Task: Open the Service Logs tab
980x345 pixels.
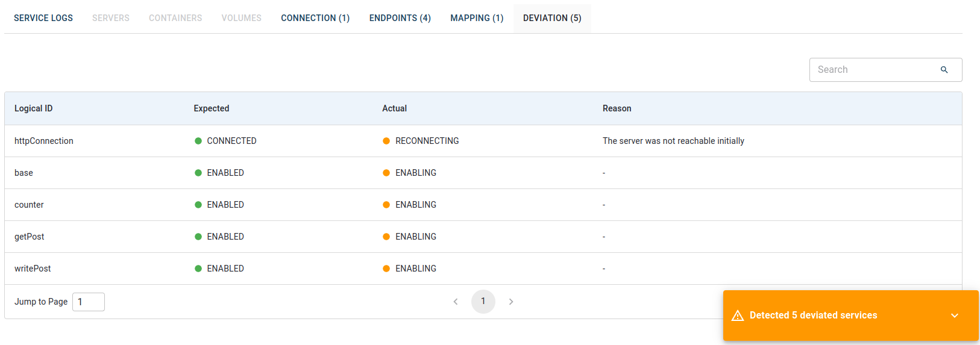Action: [x=43, y=18]
